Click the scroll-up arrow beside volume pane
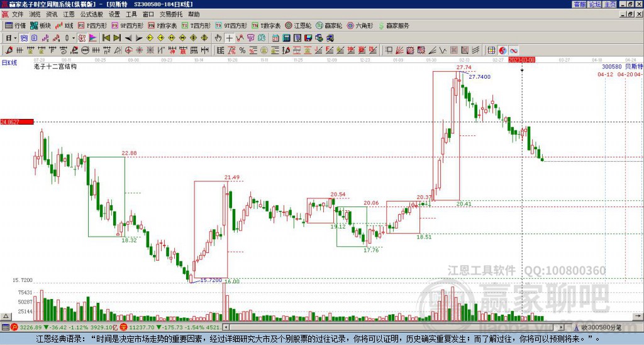This screenshot has height=345, width=644. [6, 316]
